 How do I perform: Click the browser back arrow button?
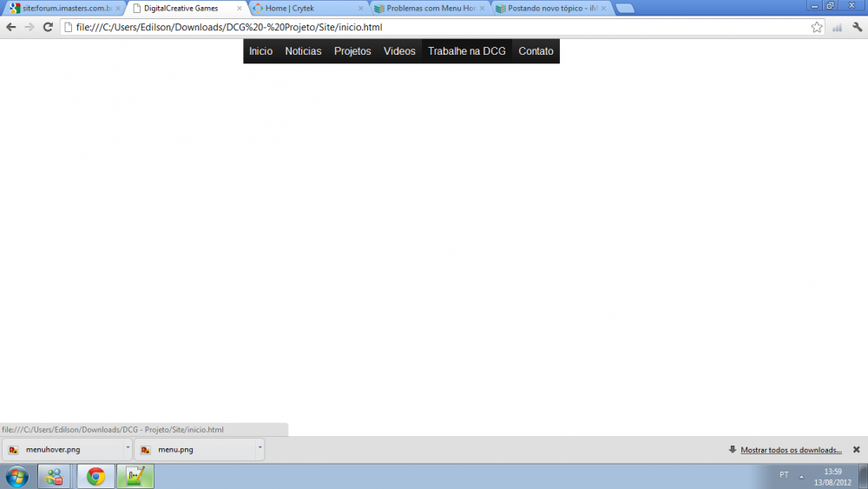click(x=11, y=27)
